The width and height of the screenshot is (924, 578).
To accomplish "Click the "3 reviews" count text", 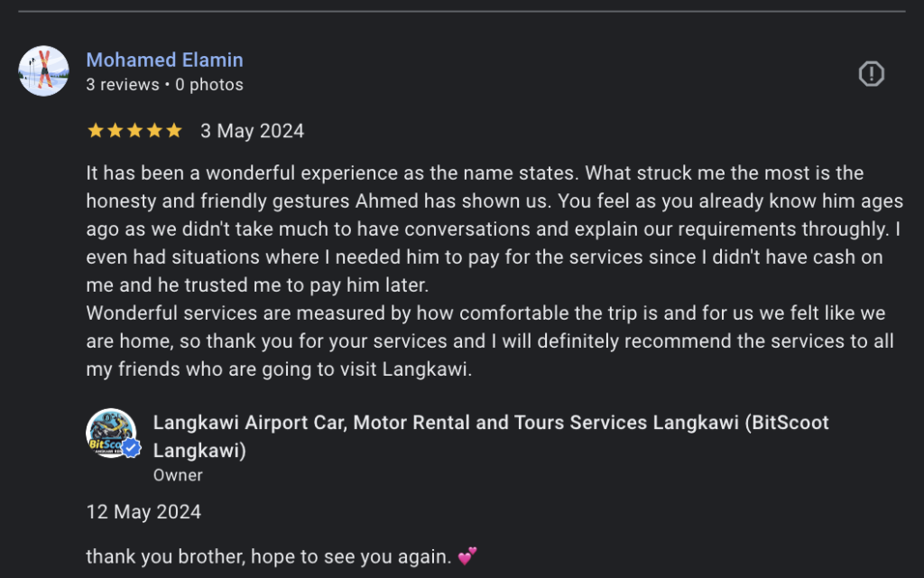I will click(123, 85).
